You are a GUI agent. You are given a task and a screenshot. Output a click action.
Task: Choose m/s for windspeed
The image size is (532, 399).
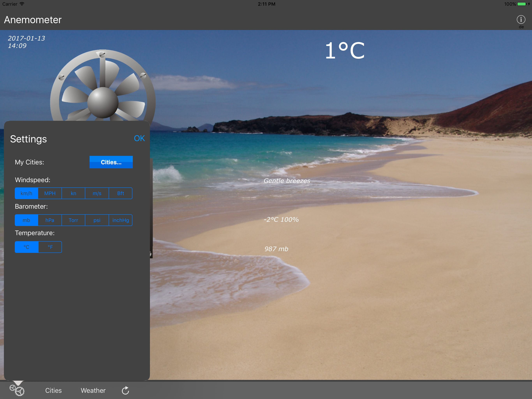pyautogui.click(x=97, y=193)
